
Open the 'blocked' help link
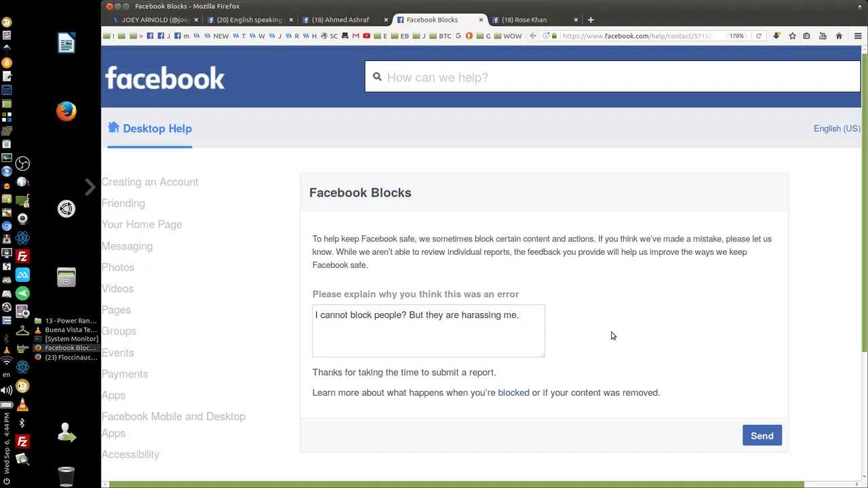tap(513, 392)
